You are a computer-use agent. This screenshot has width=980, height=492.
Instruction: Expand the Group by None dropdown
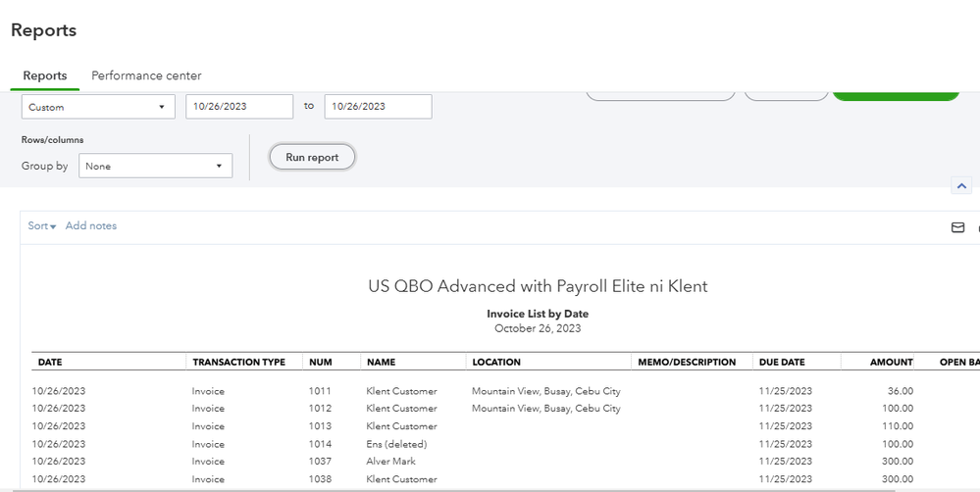(x=155, y=167)
